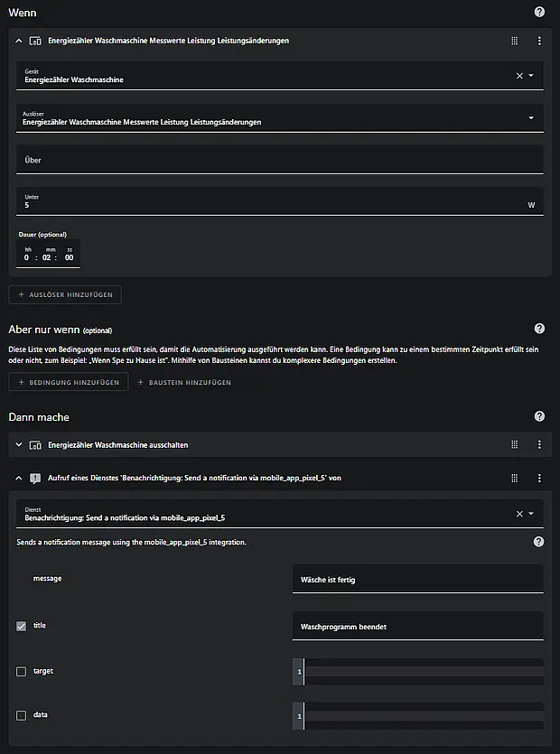The width and height of the screenshot is (560, 754).
Task: Open the Gerät device dropdown
Action: pyautogui.click(x=531, y=76)
